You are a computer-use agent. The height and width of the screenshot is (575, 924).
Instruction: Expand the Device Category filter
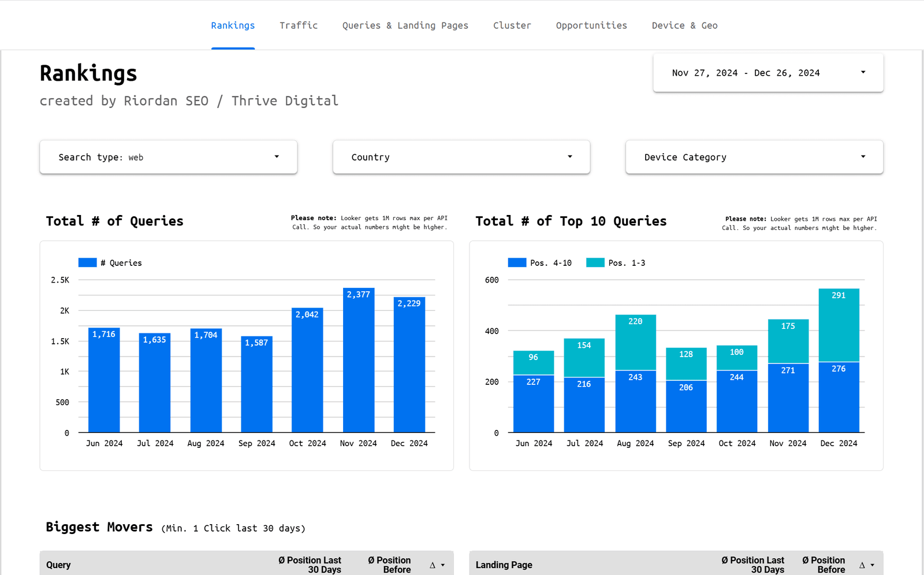click(754, 157)
